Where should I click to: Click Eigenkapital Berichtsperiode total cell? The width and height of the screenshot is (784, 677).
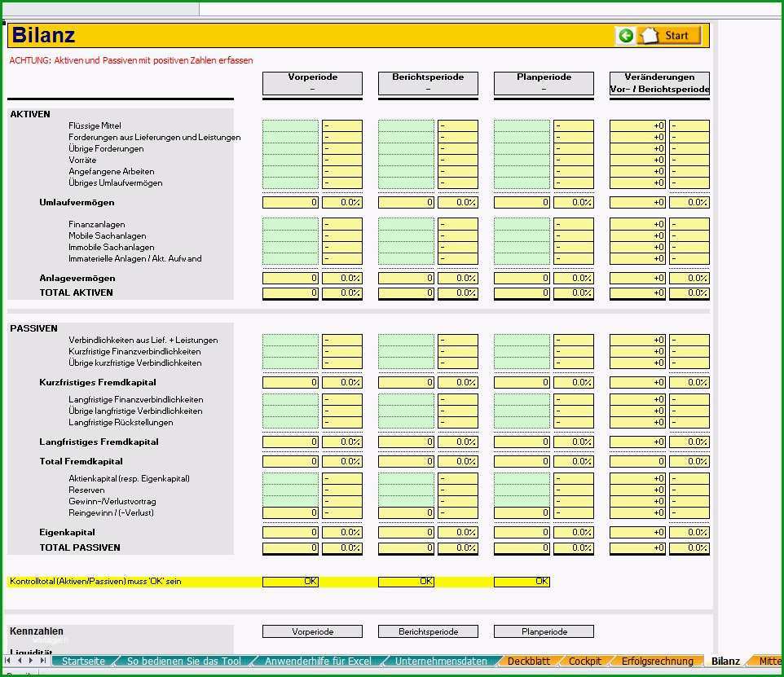point(406,533)
